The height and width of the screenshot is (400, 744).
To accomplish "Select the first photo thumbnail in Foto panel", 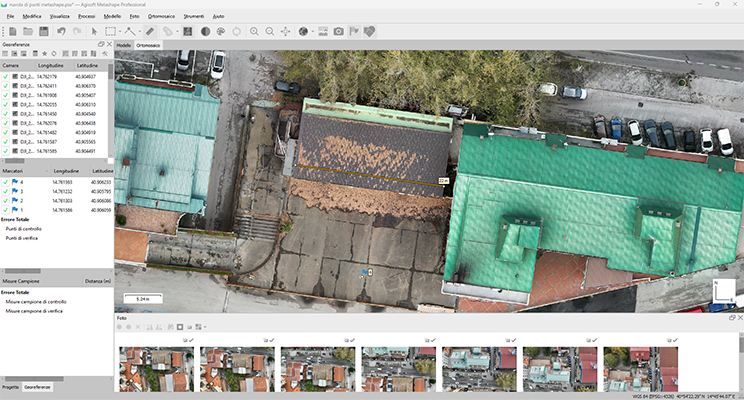I will click(x=156, y=368).
